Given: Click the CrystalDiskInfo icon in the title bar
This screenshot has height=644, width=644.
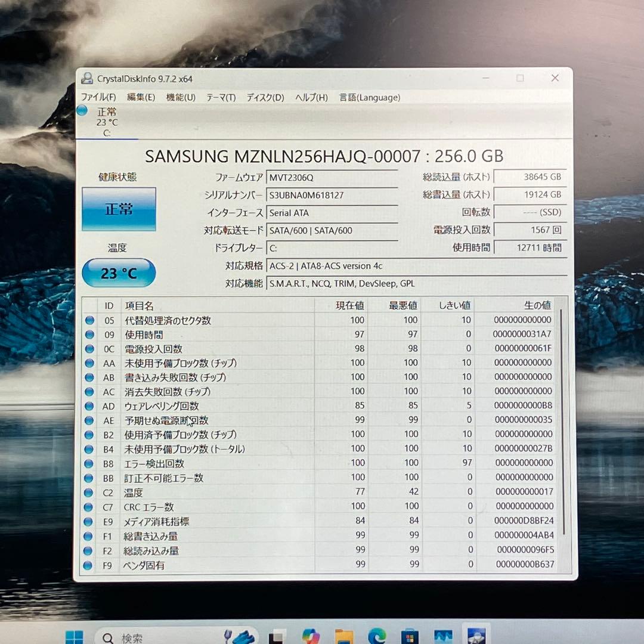Looking at the screenshot, I should click(89, 78).
